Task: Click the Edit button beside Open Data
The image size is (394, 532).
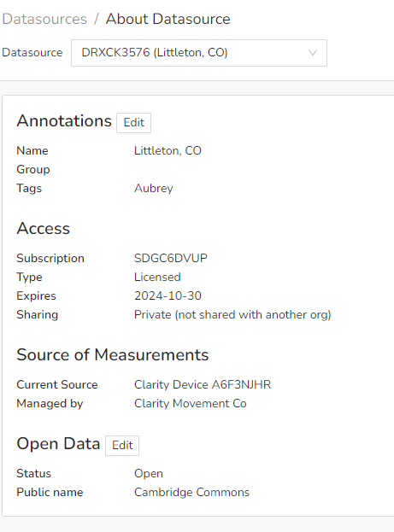Action: pos(122,446)
